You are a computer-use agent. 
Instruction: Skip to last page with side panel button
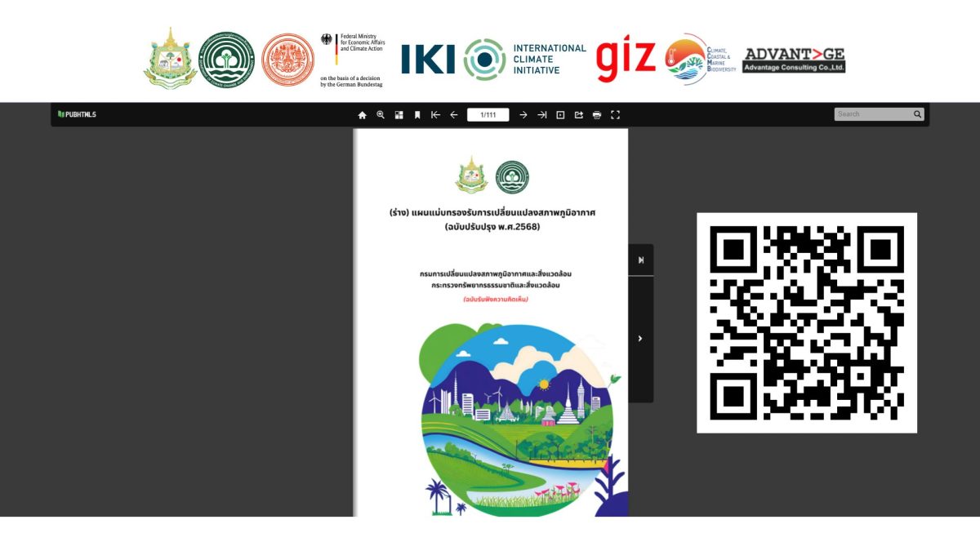[641, 260]
